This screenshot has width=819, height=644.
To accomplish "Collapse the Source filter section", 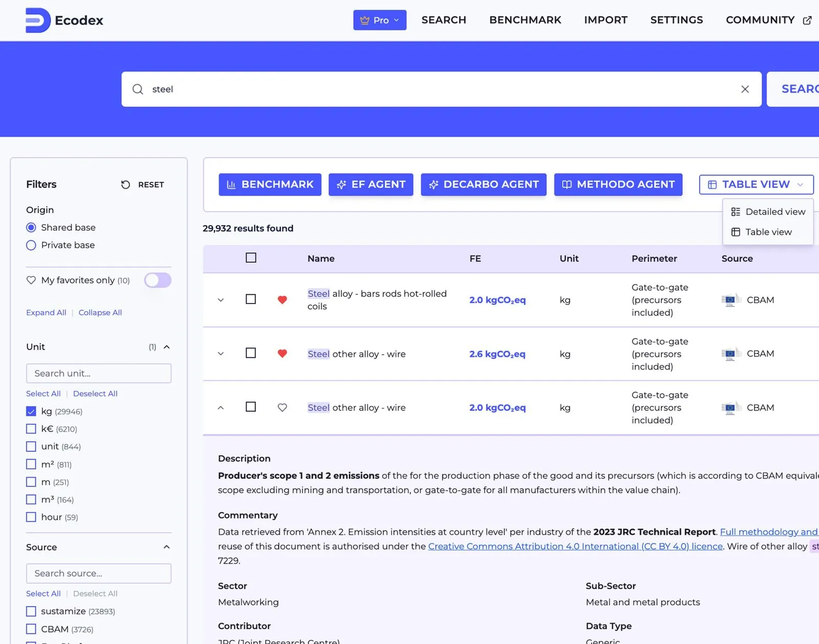I will pyautogui.click(x=166, y=547).
